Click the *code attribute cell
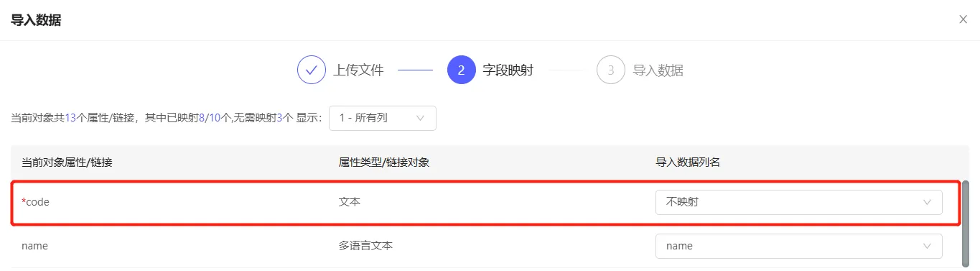Screen dimensions: 980x271 click(x=35, y=202)
